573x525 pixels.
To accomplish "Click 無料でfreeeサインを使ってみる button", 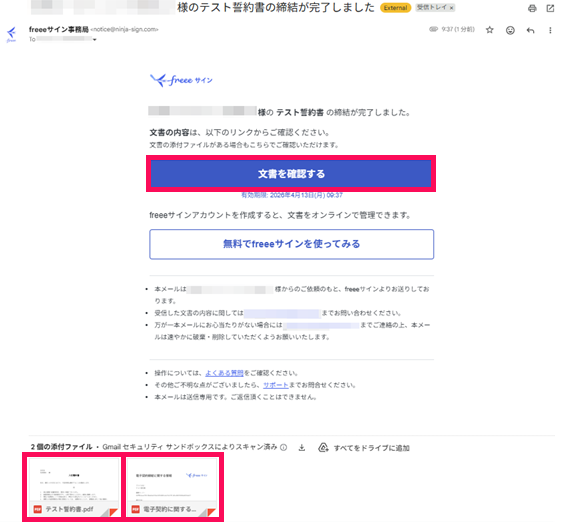I will coord(292,244).
